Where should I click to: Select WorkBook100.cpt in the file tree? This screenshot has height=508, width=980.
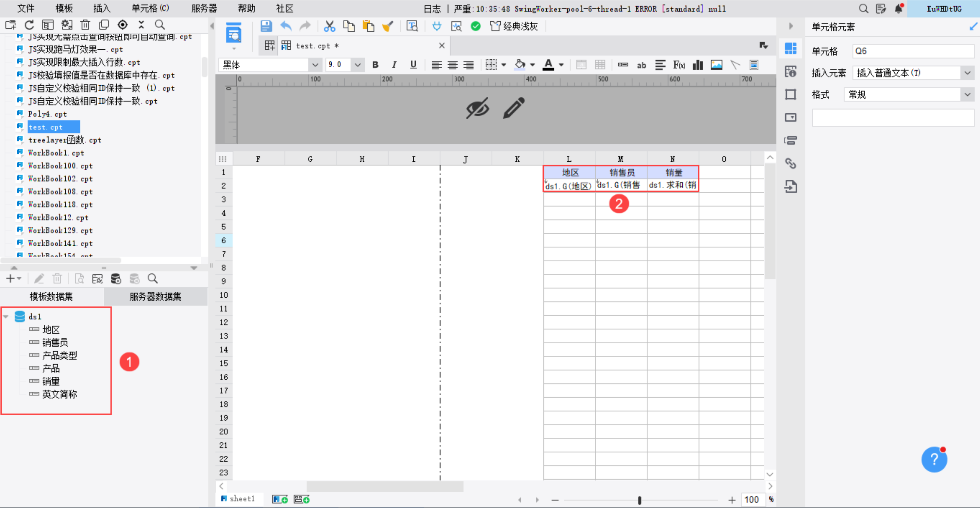click(60, 166)
